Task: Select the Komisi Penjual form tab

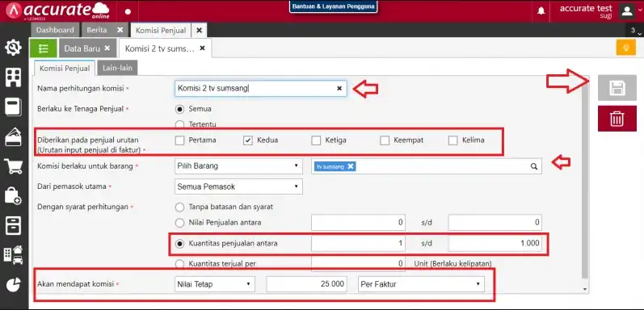Action: pos(65,68)
